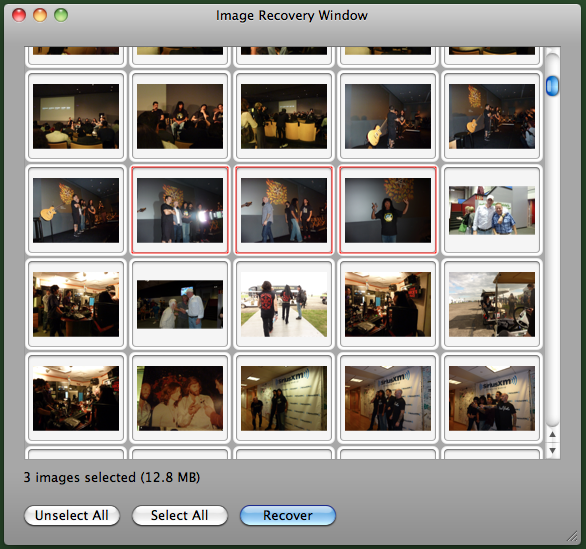Click the Image Recovery Window title
This screenshot has height=549, width=586.
click(x=292, y=16)
